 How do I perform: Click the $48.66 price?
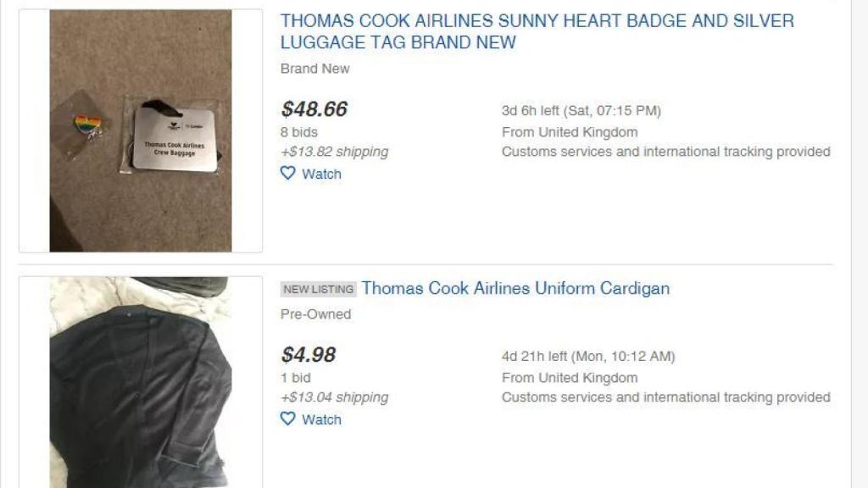[x=314, y=109]
